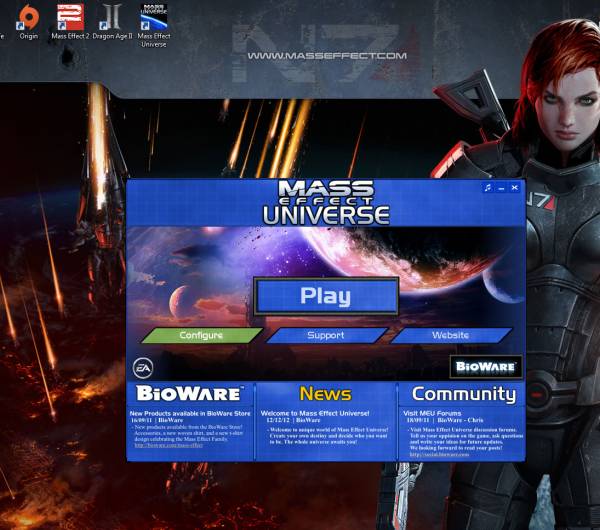Viewport: 600px width, 530px height.
Task: Click 'Visit MEU Forums' headline
Action: 432,413
